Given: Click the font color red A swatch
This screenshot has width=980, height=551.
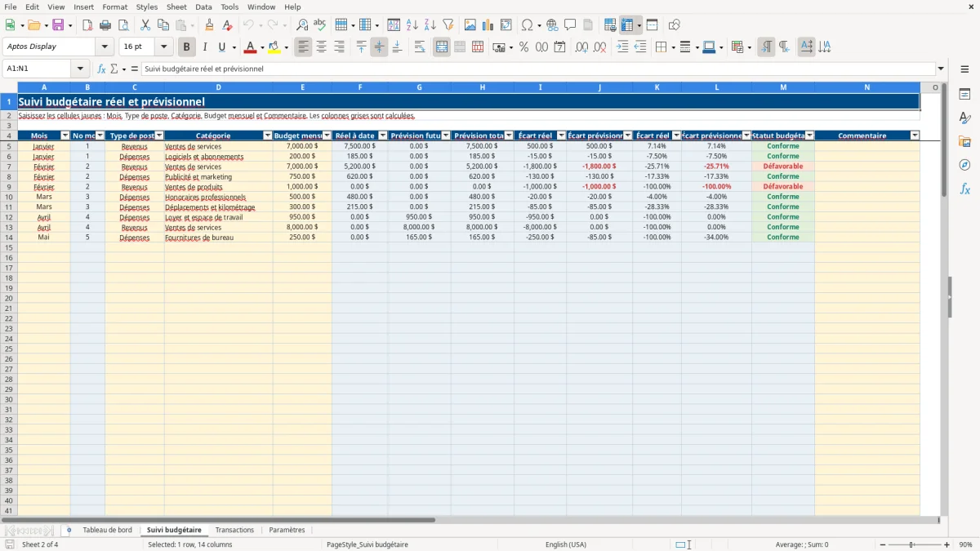Looking at the screenshot, I should click(250, 47).
